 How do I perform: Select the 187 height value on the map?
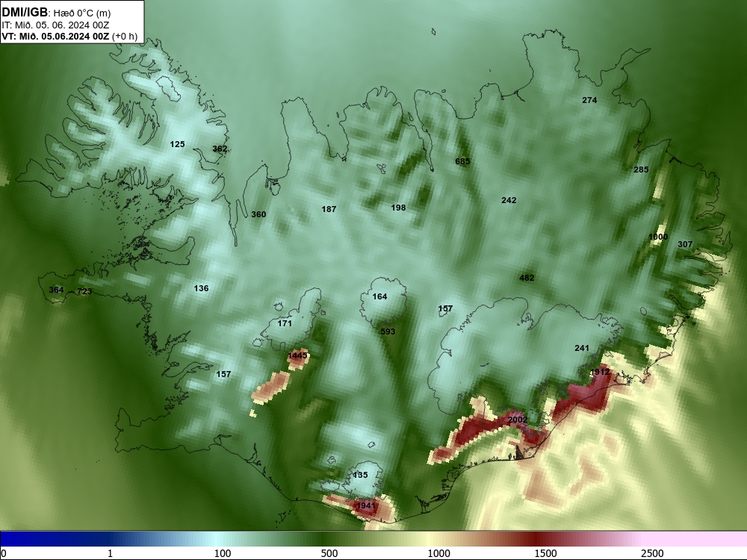[329, 209]
